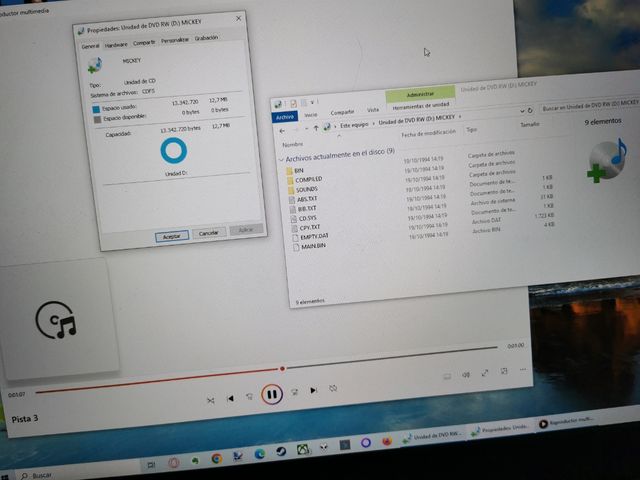Click the volume speaker icon
The image size is (640, 480).
(466, 376)
